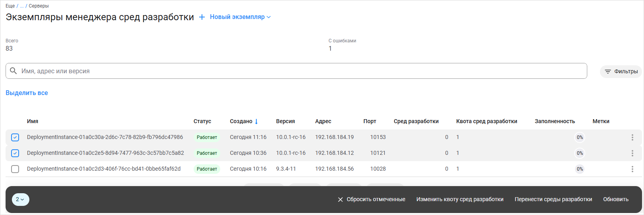Screen dimensions: 644x215
Task: Uncheck row DeploymentInstance-01a0c30a checkbox
Action: pos(15,137)
